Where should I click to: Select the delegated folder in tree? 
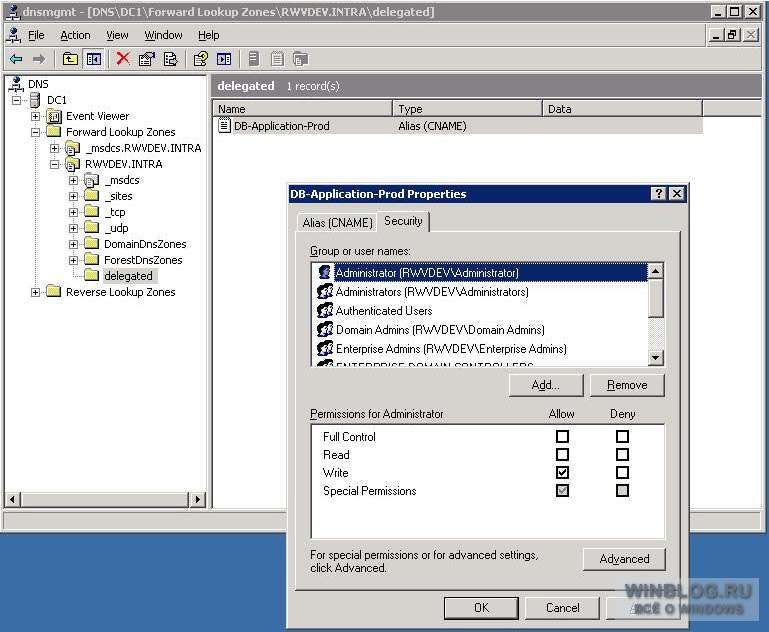click(x=128, y=276)
